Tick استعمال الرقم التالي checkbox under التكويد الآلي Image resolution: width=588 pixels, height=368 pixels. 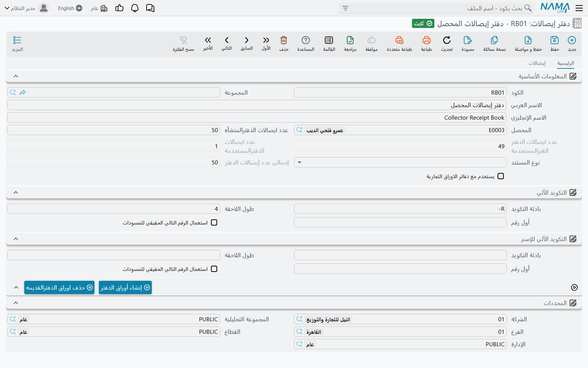pos(214,223)
